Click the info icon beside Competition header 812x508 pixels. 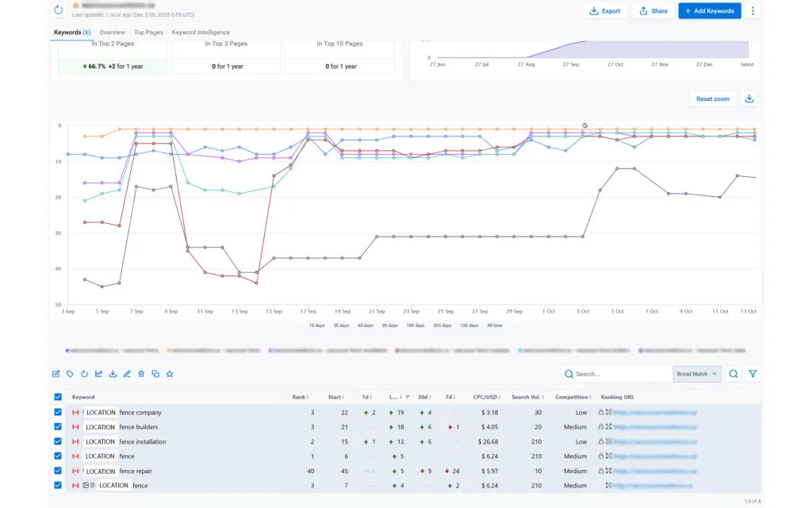click(590, 397)
